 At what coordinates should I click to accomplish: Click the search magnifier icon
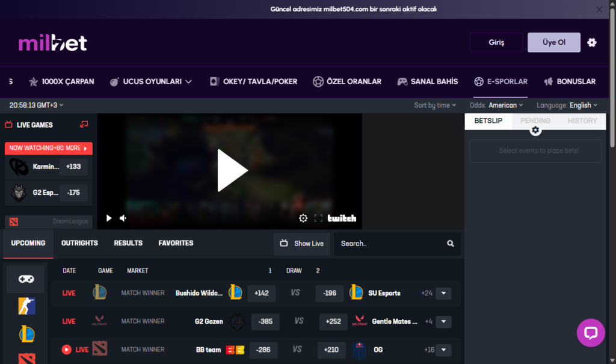pos(450,244)
